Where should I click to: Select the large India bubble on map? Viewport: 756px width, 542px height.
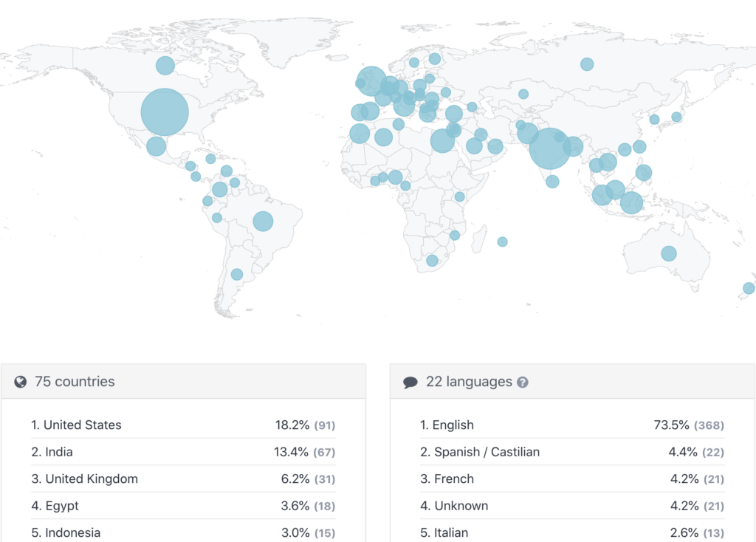click(549, 148)
